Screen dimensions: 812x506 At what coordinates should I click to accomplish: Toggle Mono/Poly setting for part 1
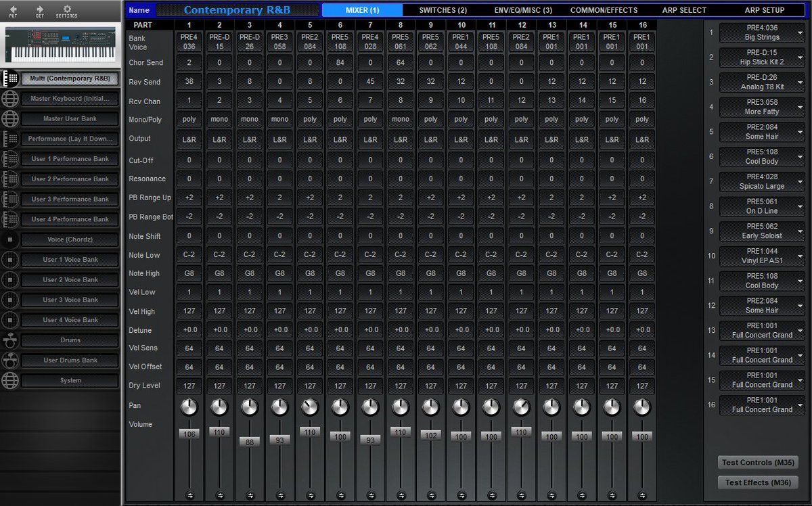(189, 119)
